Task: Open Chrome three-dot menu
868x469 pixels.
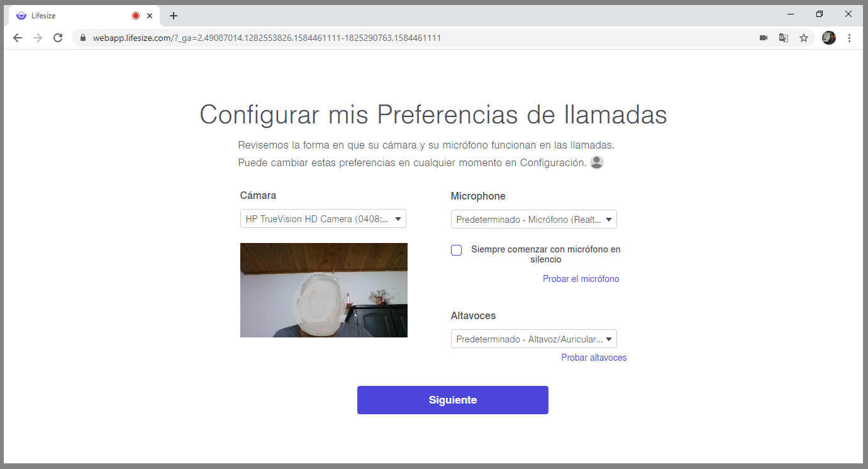Action: coord(849,38)
